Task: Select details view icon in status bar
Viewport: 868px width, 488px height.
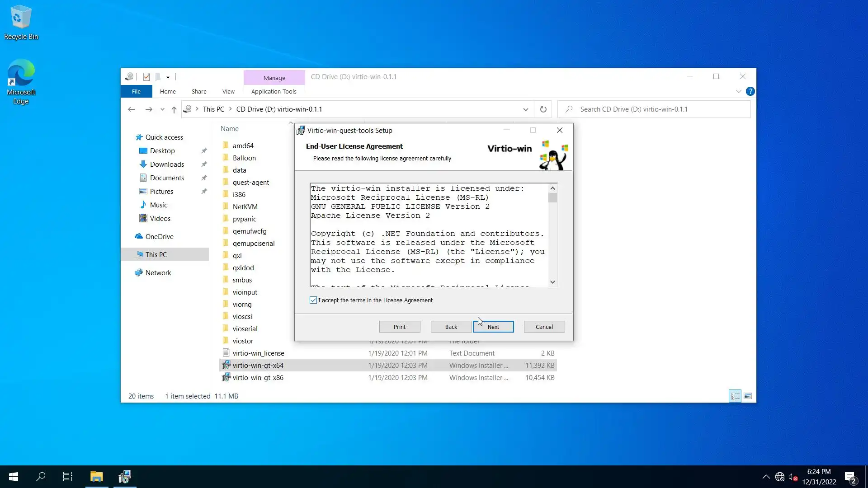Action: pos(735,396)
